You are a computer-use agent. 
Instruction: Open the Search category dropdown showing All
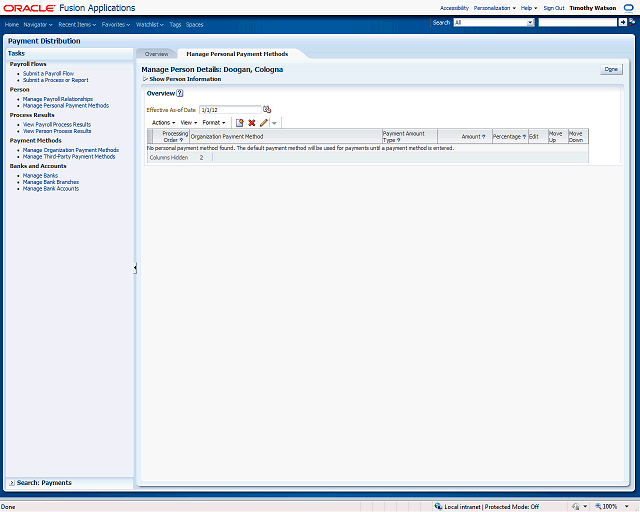(x=492, y=22)
